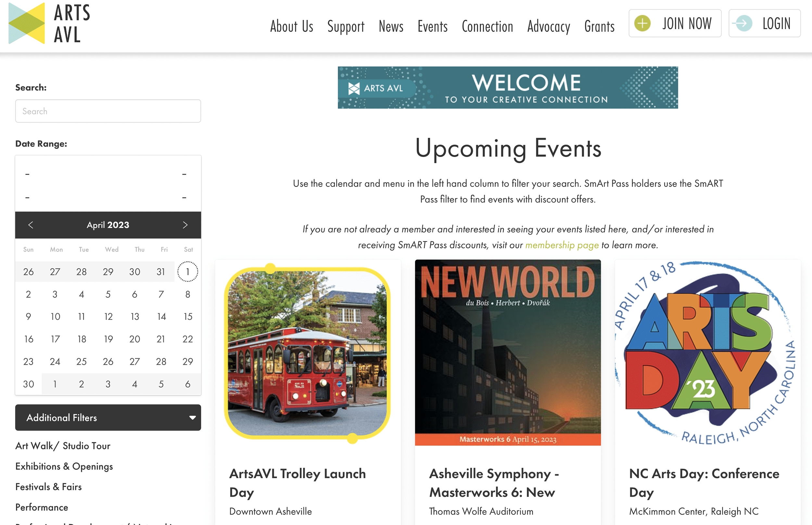This screenshot has height=525, width=812.
Task: Click the Welcome banner's Arts AVL logo
Action: [376, 88]
